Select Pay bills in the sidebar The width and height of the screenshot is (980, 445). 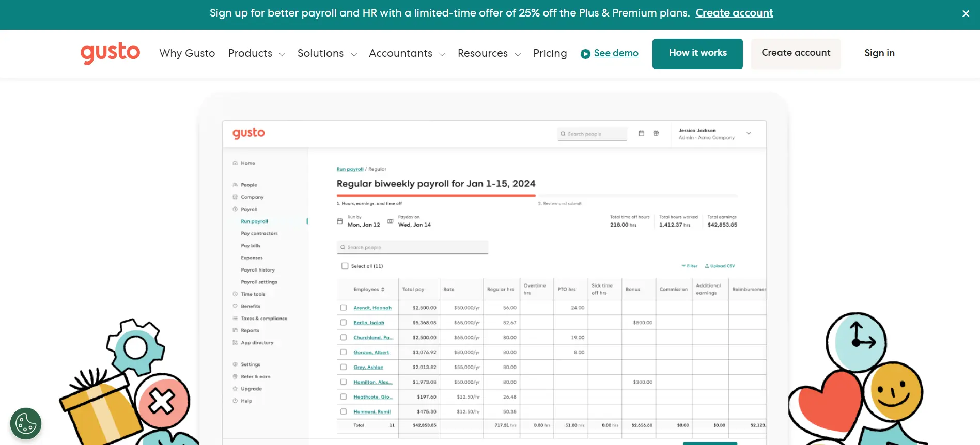pos(251,246)
